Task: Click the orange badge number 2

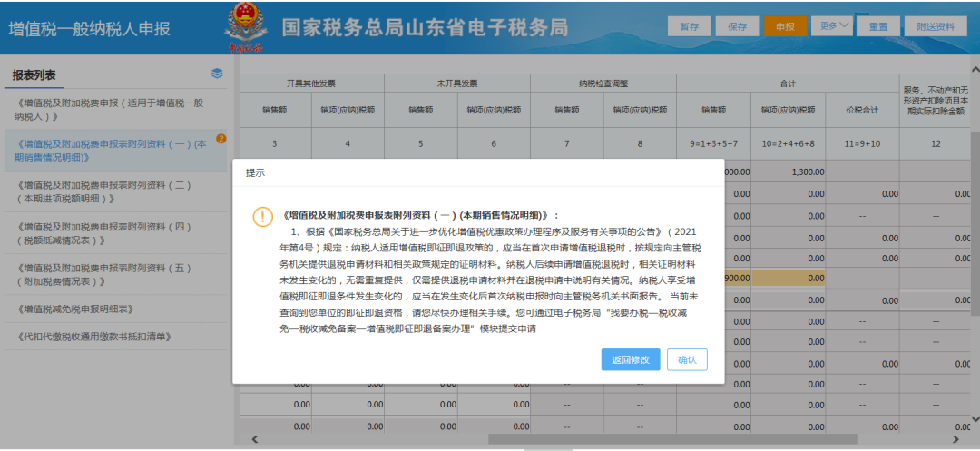Action: pyautogui.click(x=220, y=139)
